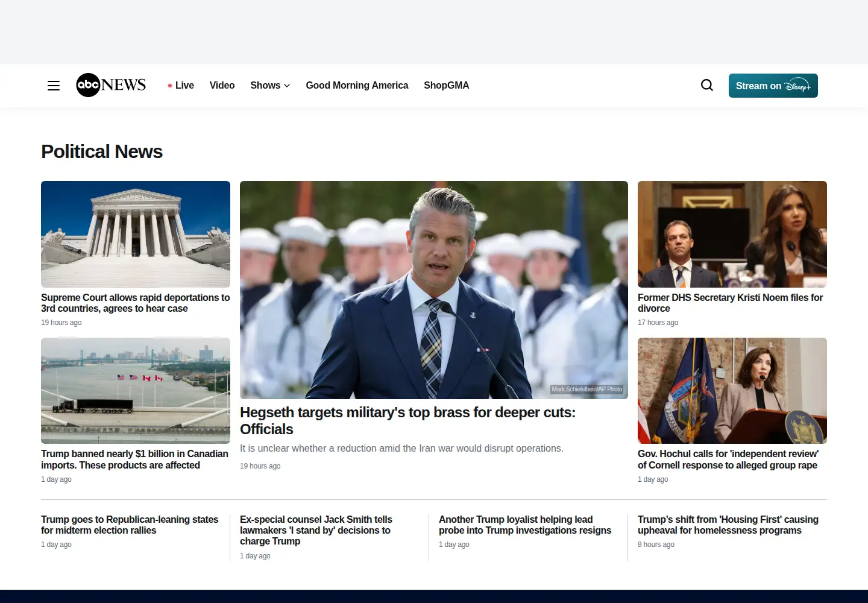This screenshot has width=868, height=603.
Task: Read Kristi Noem files for divorce story
Action: coord(731,303)
